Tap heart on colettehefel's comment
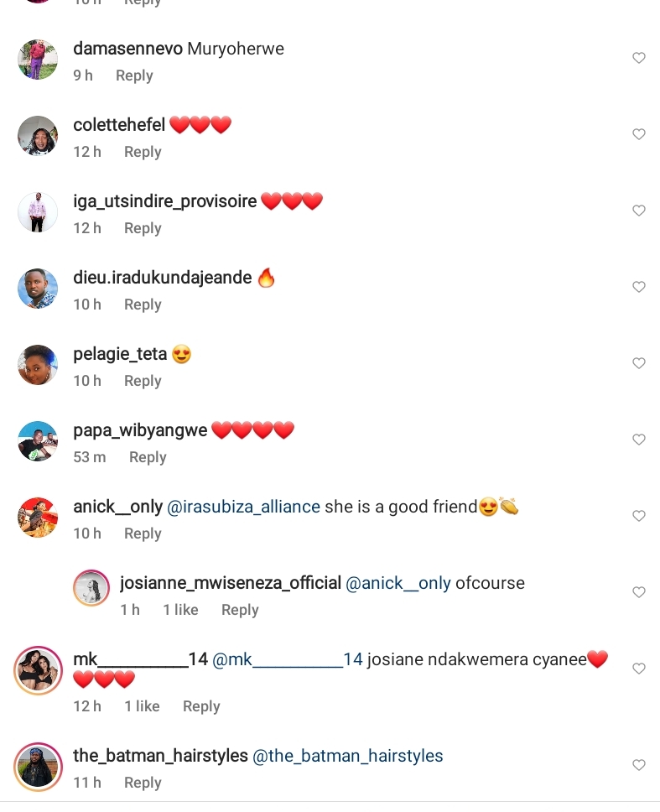 click(639, 133)
